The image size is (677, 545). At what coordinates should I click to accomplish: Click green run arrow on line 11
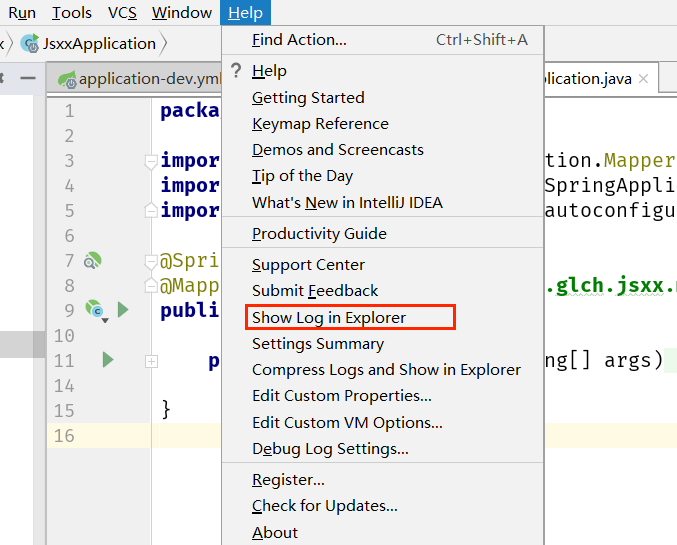(108, 360)
